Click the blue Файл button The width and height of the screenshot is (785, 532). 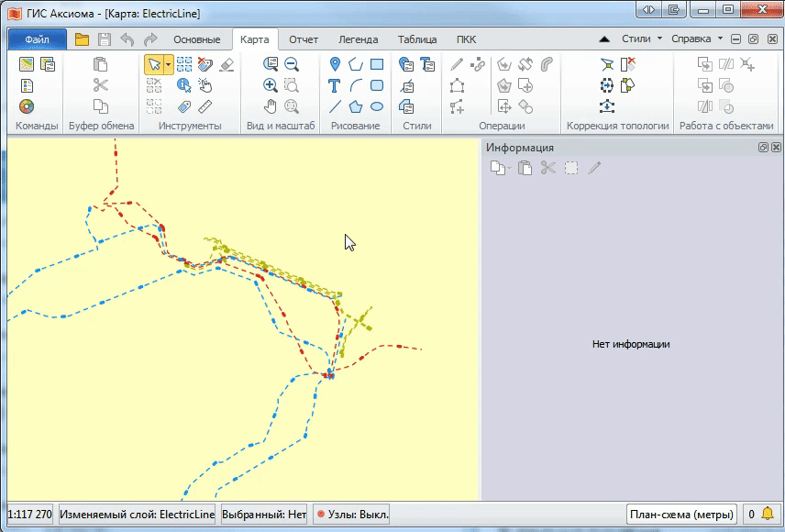click(x=38, y=39)
